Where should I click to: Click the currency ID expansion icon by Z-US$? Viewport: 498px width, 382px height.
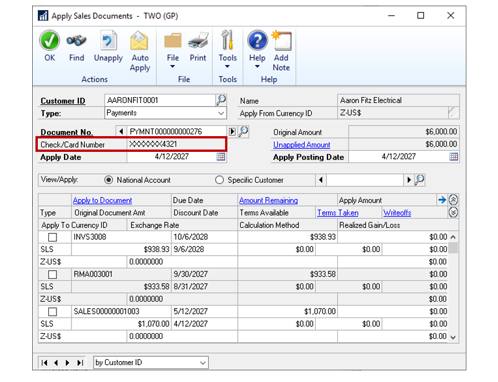click(453, 113)
